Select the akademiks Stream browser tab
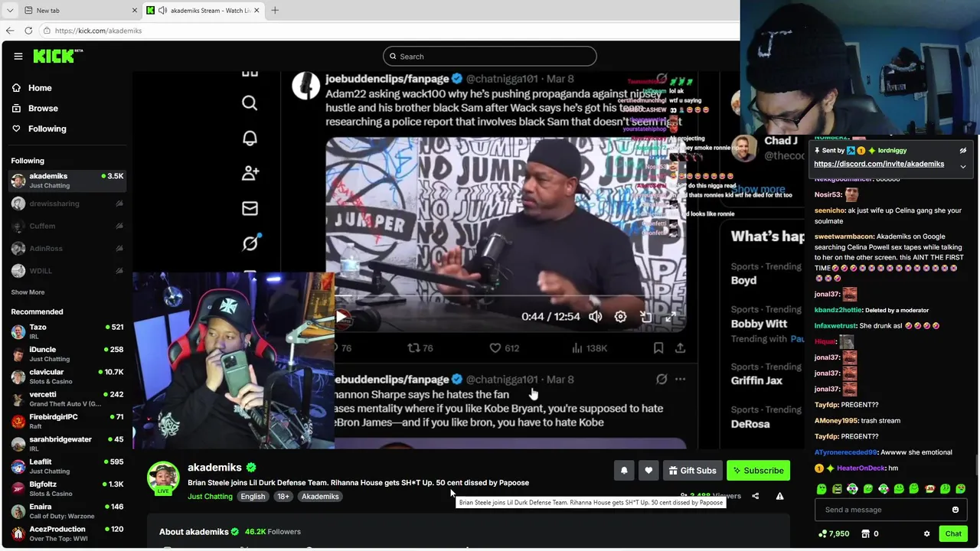Image resolution: width=980 pixels, height=551 pixels. click(204, 10)
